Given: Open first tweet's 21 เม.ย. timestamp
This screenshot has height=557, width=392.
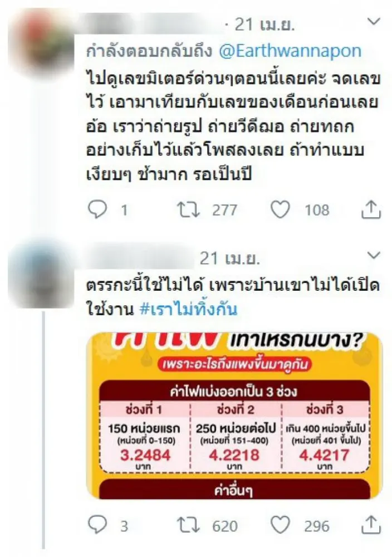Looking at the screenshot, I should click(x=265, y=25).
